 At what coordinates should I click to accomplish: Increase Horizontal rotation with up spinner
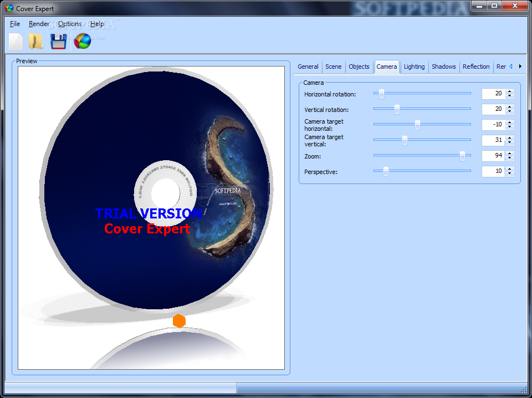509,91
